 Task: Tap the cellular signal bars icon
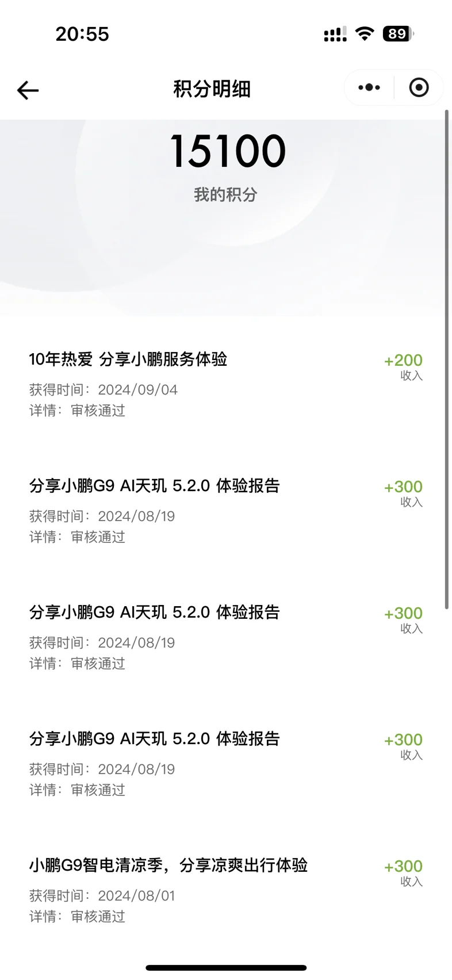[335, 34]
